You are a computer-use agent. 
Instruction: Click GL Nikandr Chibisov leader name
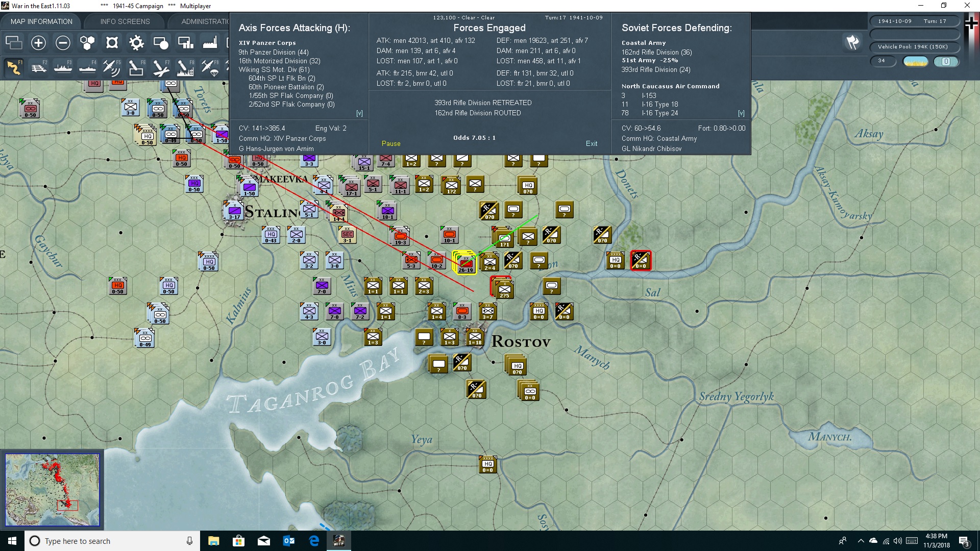(652, 149)
